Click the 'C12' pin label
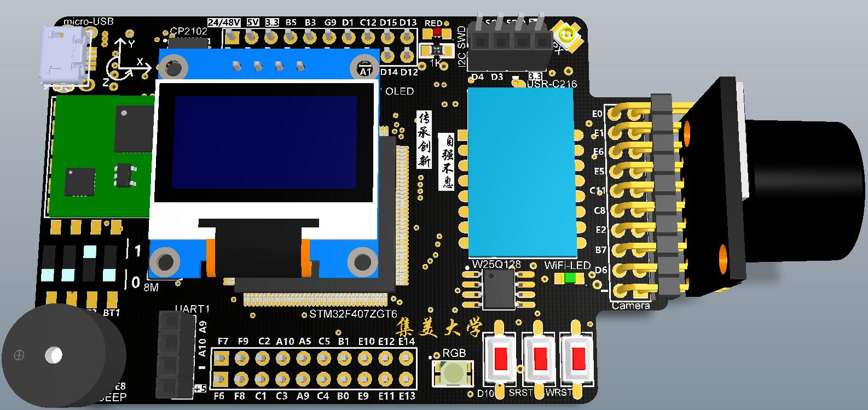Screen dimensions: 868x410 pos(368,22)
